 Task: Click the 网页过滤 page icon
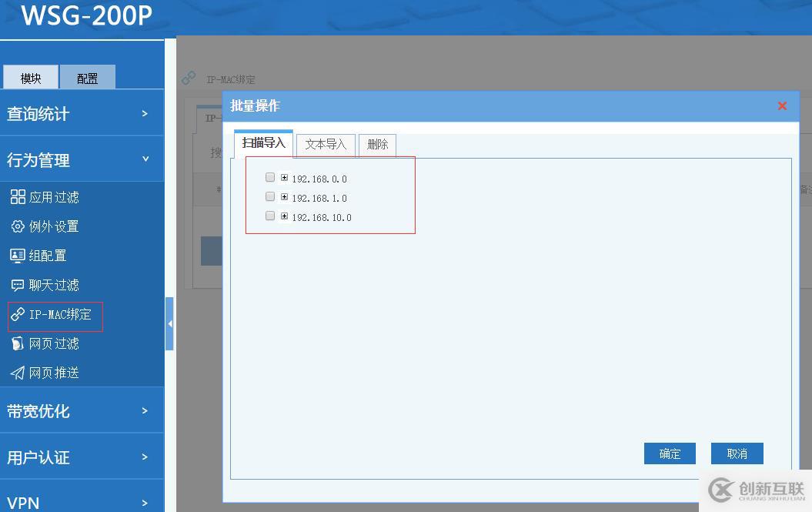pyautogui.click(x=18, y=343)
